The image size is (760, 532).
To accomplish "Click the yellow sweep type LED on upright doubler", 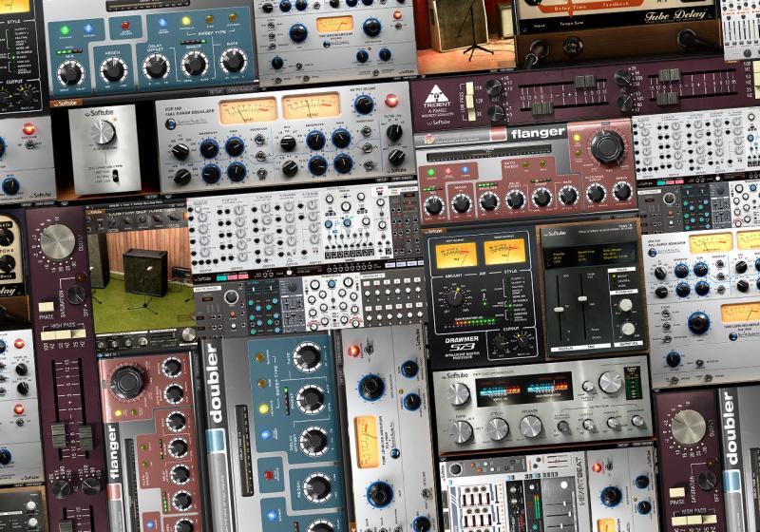I will coord(185,21).
